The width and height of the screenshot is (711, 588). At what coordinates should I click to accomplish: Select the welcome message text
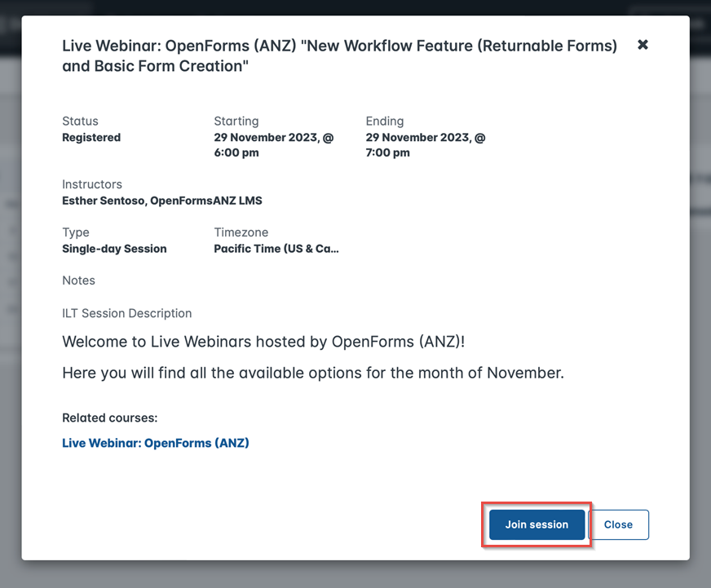pos(263,342)
